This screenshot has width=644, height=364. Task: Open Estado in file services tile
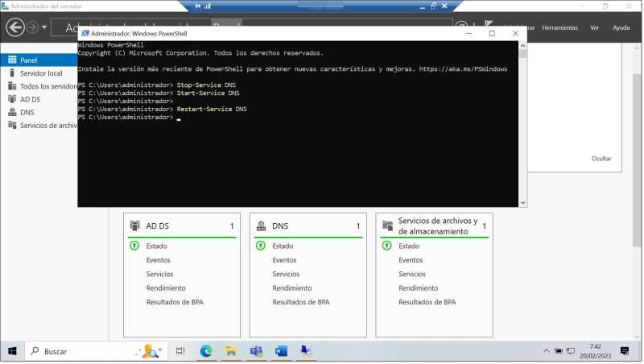[409, 246]
